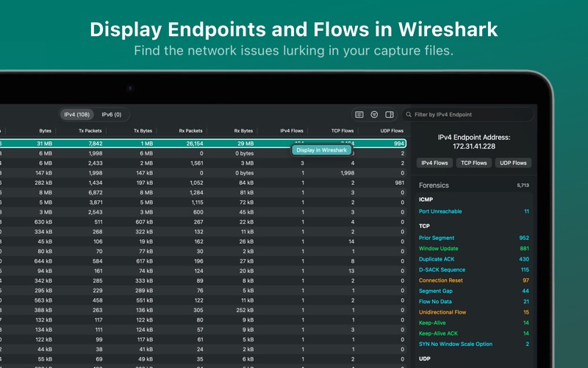Click the 26,154 Rx Packets cell

[x=195, y=144]
